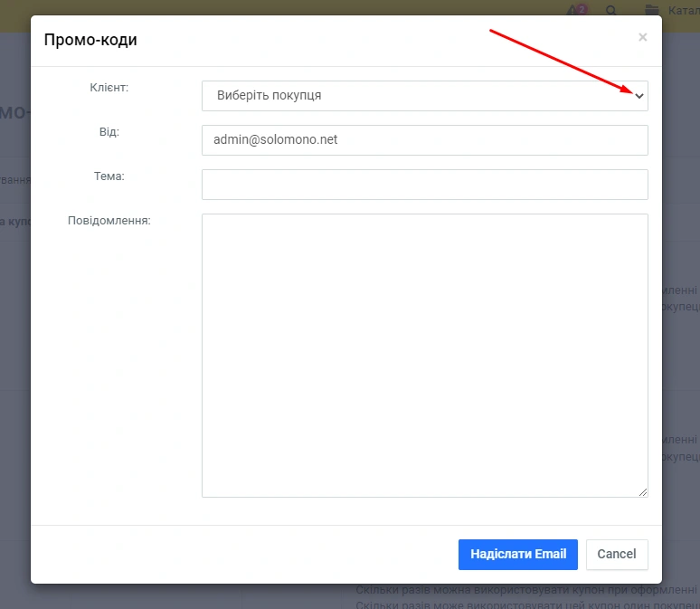The image size is (700, 609).
Task: Click into the Тема input field
Action: (424, 185)
